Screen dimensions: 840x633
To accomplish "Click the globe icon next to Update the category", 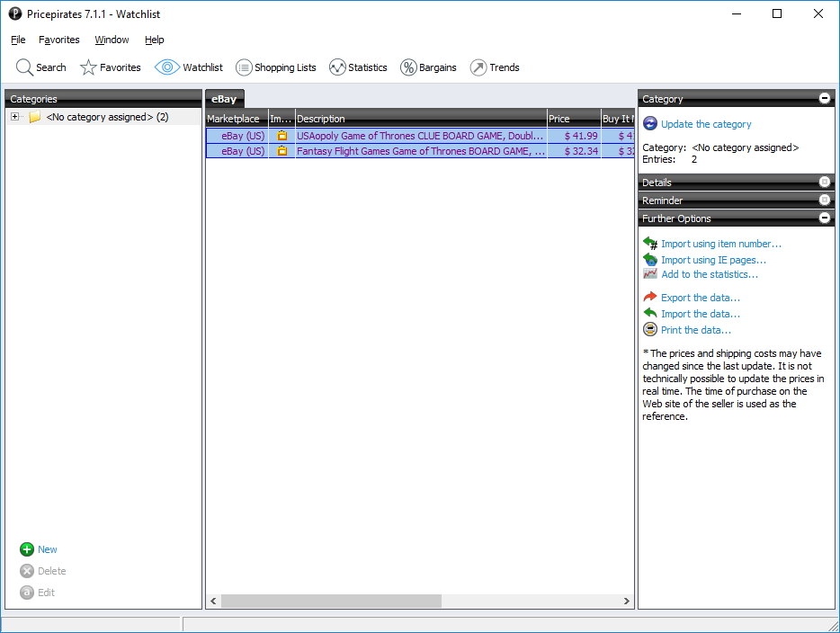I will coord(650,123).
